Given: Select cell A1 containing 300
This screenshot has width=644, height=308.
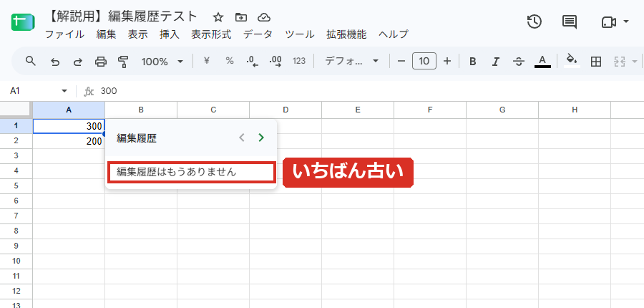Looking at the screenshot, I should tap(69, 126).
